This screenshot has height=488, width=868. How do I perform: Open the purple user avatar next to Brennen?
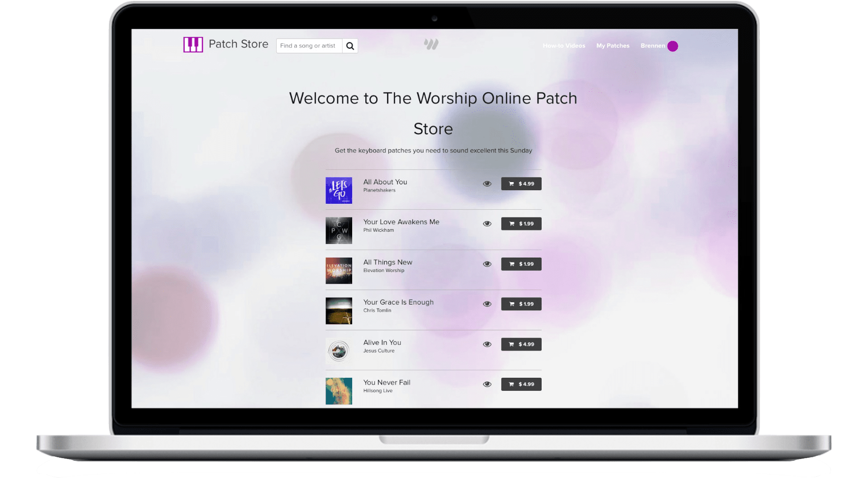(x=673, y=46)
